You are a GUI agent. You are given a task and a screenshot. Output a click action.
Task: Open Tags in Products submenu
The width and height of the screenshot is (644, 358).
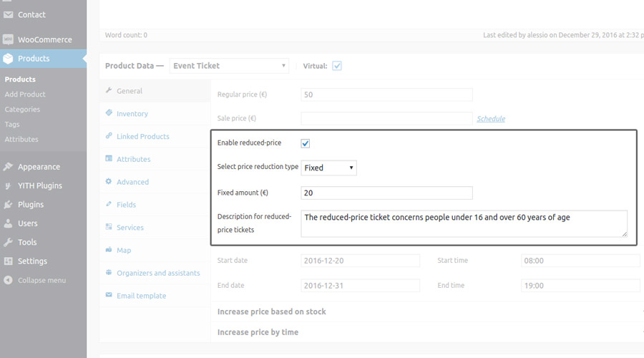point(12,124)
